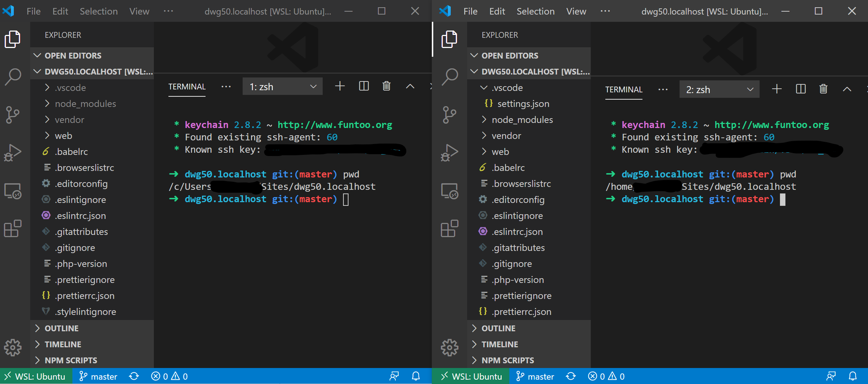The height and width of the screenshot is (384, 868).
Task: Open the File menu
Action: coord(33,11)
